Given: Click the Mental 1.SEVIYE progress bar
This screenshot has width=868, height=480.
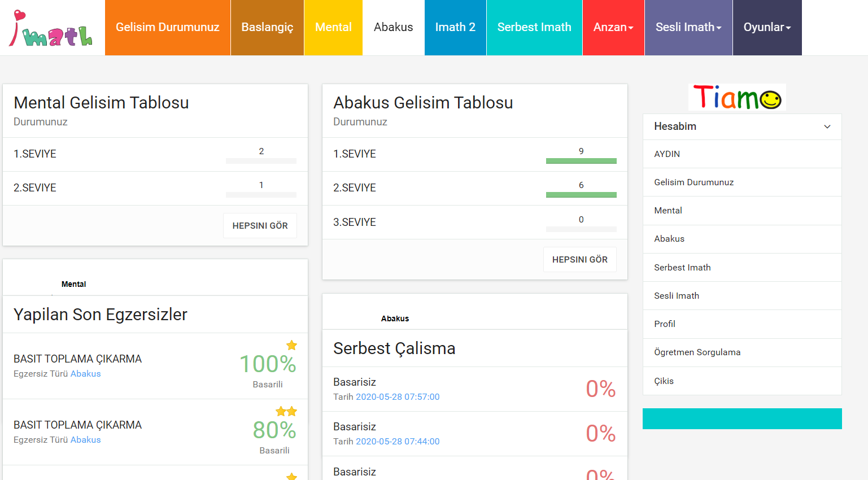Looking at the screenshot, I should point(261,161).
